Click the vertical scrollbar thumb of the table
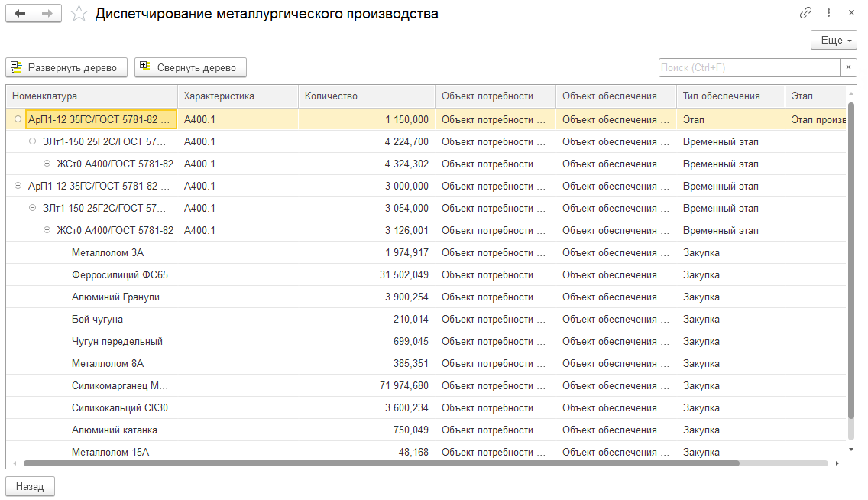The height and width of the screenshot is (500, 868). 851,260
